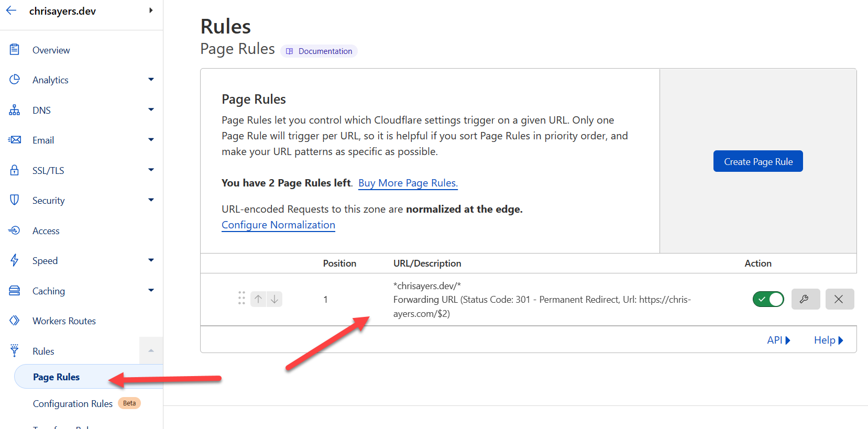Expand the Caching sidebar section

[151, 291]
